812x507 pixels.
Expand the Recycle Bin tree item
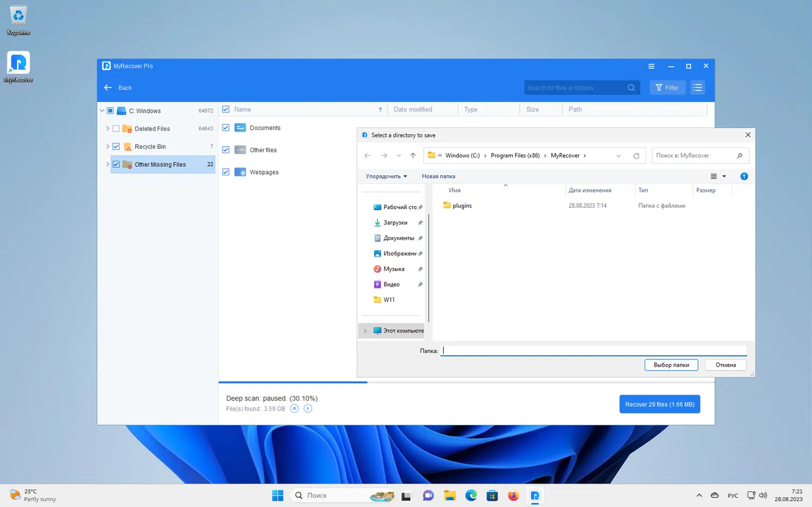click(107, 146)
